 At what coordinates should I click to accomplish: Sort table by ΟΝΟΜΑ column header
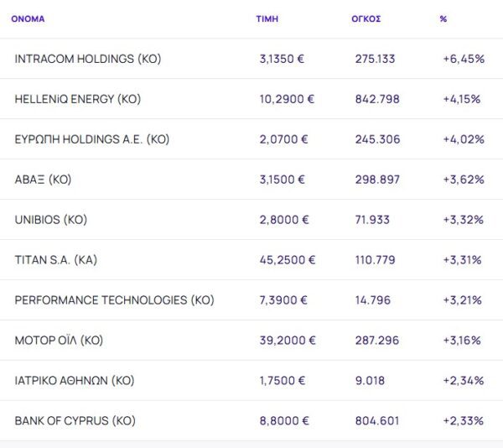coord(29,18)
